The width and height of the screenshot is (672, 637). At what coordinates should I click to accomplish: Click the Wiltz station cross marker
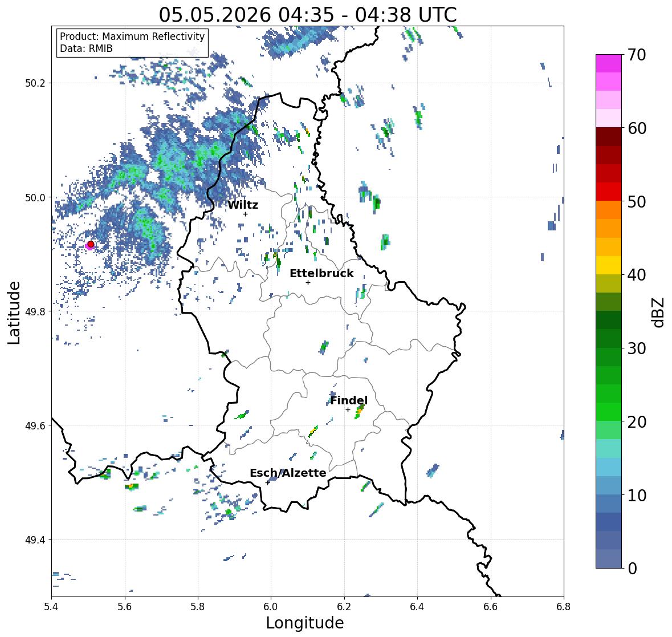tap(245, 214)
